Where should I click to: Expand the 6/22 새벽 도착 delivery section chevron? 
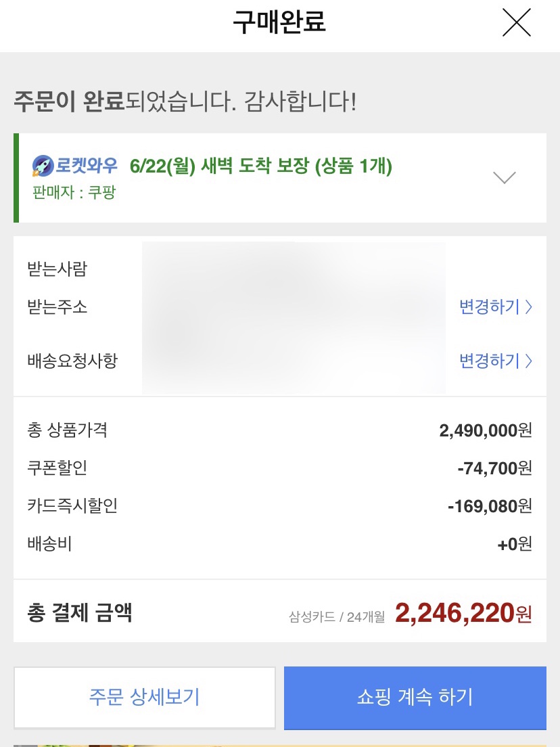(505, 178)
